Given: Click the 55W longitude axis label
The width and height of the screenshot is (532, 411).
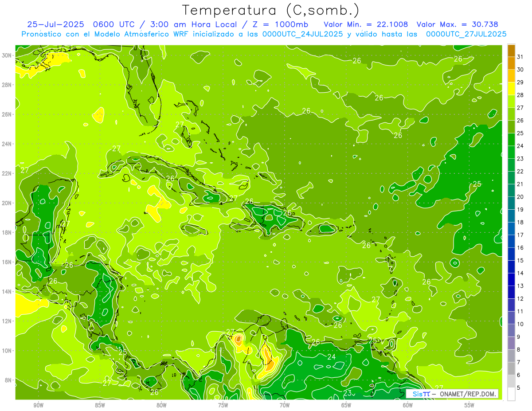Looking at the screenshot, I should [469, 405].
